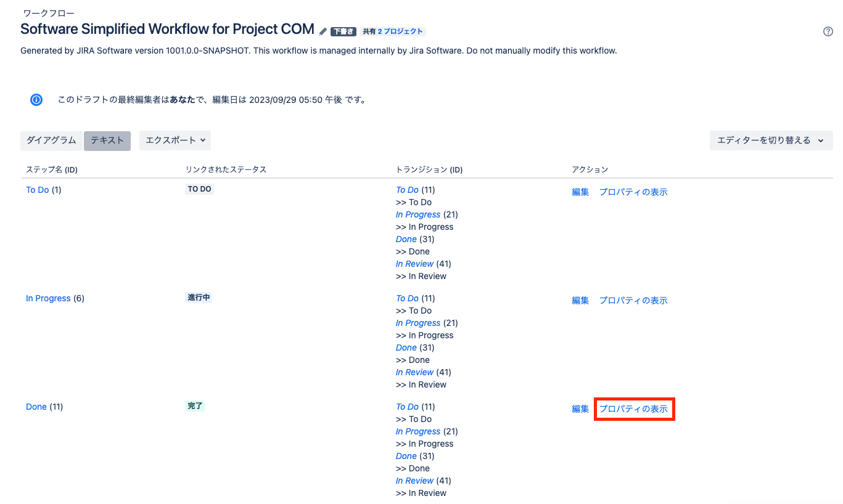The height and width of the screenshot is (504, 843).
Task: Select the テキスト view tab
Action: tap(107, 140)
